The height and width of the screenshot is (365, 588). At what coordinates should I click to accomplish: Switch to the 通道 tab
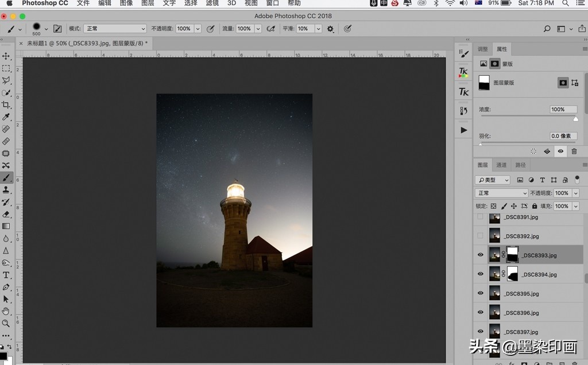[x=501, y=165]
